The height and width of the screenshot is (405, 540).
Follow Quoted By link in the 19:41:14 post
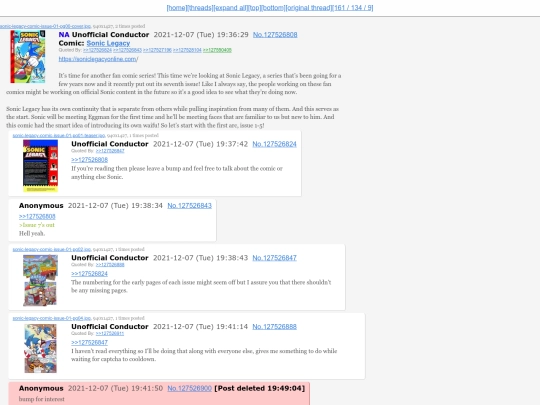[x=110, y=334]
